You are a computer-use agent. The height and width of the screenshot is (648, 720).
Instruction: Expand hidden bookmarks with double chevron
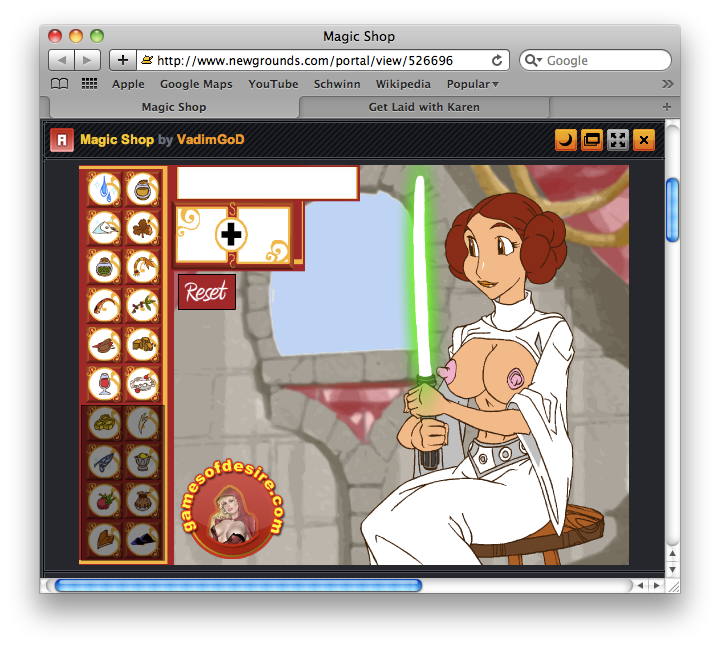(x=667, y=84)
